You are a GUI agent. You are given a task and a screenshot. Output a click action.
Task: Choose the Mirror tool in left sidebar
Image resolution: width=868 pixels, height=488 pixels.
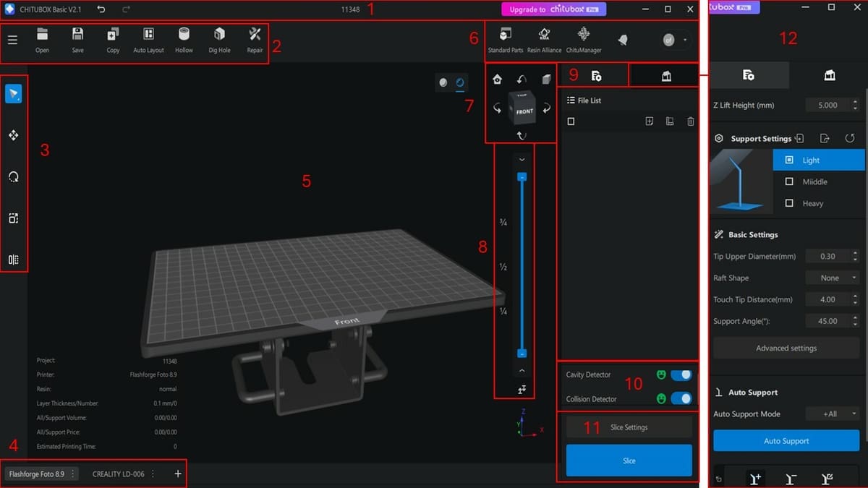[x=13, y=260]
